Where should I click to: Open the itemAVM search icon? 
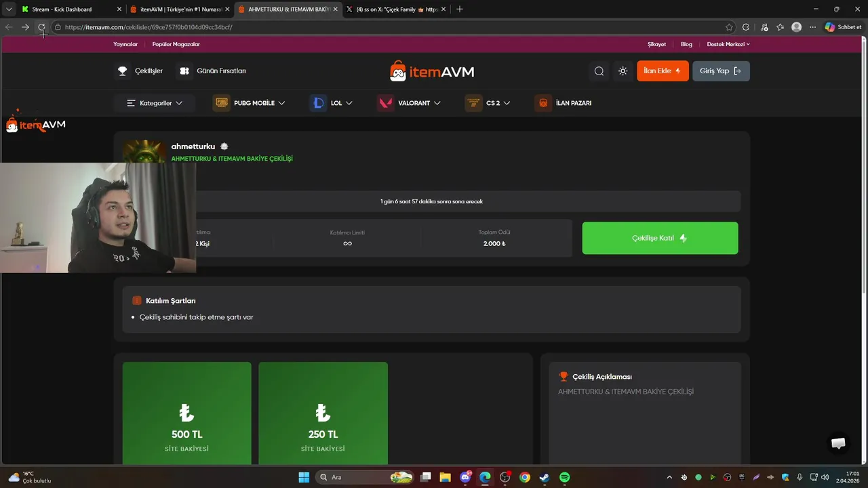599,71
